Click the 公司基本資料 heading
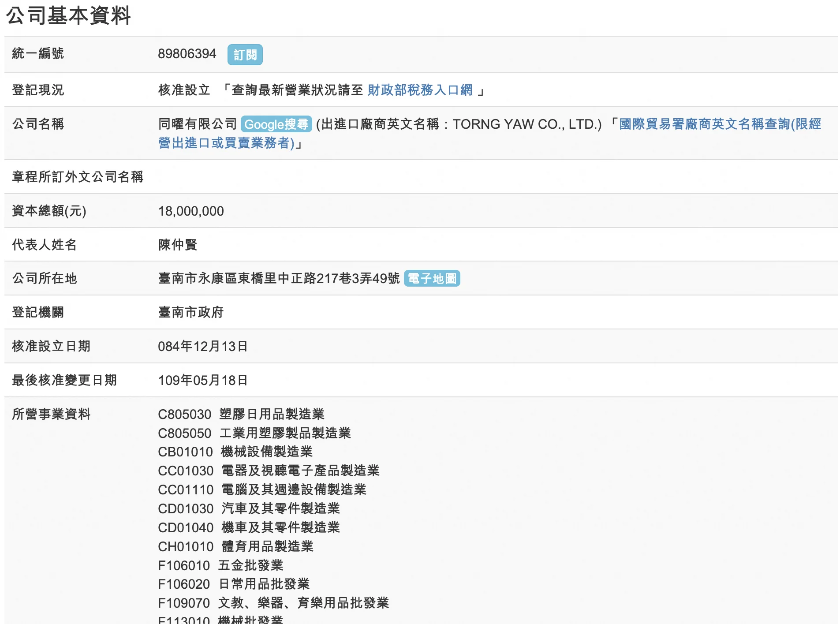 click(x=68, y=16)
